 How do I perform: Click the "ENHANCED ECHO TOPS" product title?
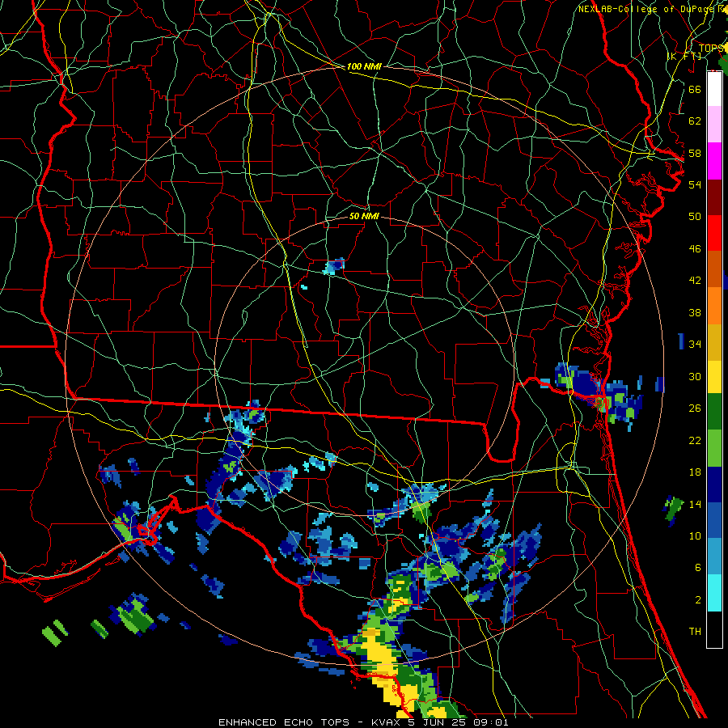(x=284, y=722)
